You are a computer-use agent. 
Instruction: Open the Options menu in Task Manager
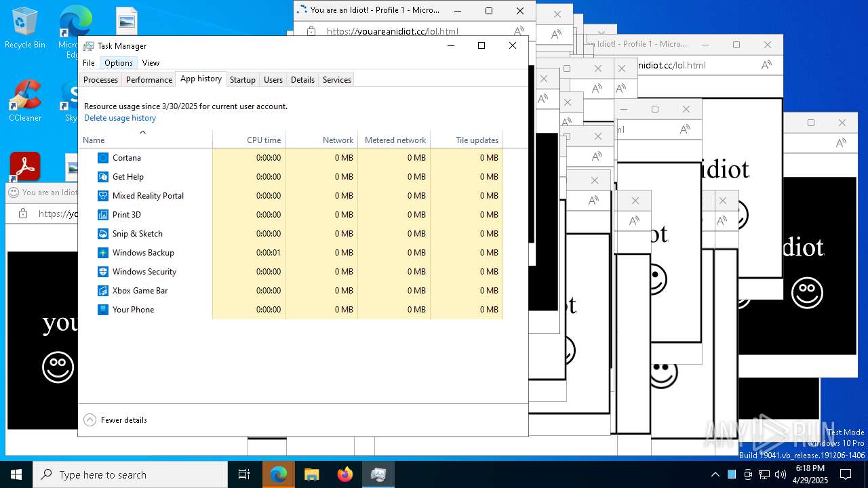tap(119, 63)
